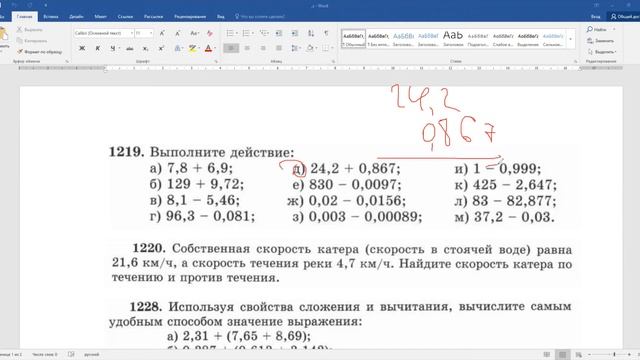The height and width of the screenshot is (360, 640).
Task: Click the change case (Аа) icon
Action: [x=194, y=33]
